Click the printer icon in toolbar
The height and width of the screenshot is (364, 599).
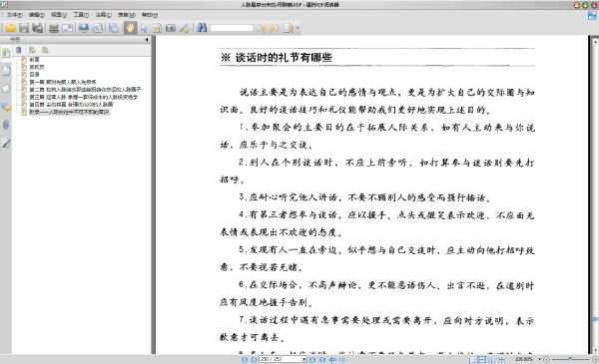tap(54, 28)
